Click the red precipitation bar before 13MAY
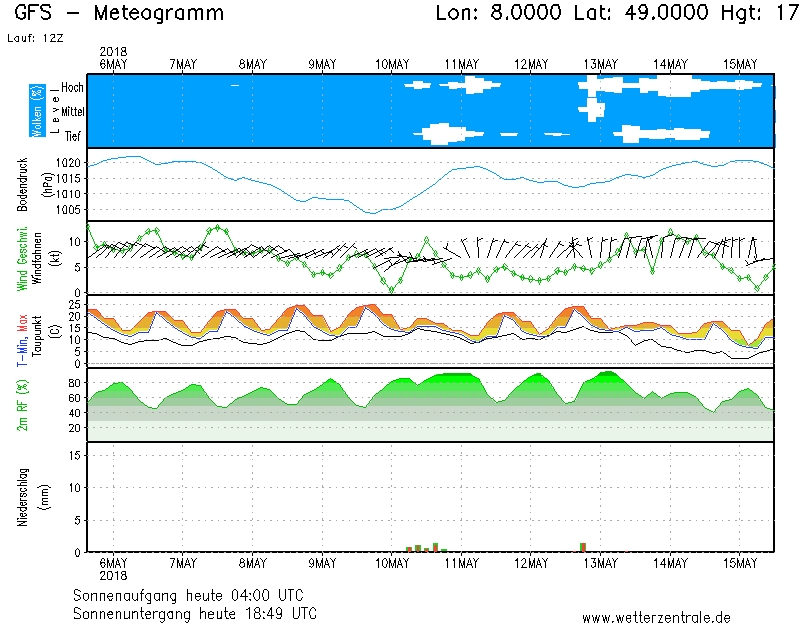 (x=583, y=547)
